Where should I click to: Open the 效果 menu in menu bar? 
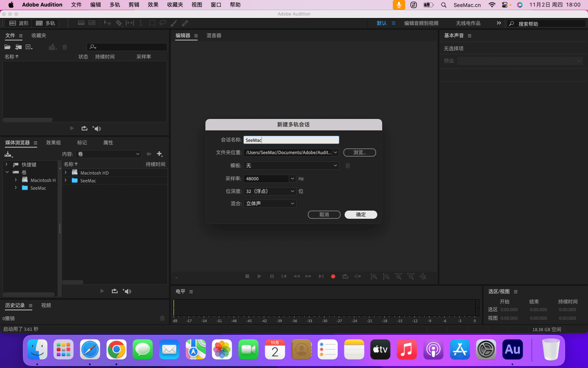point(153,5)
